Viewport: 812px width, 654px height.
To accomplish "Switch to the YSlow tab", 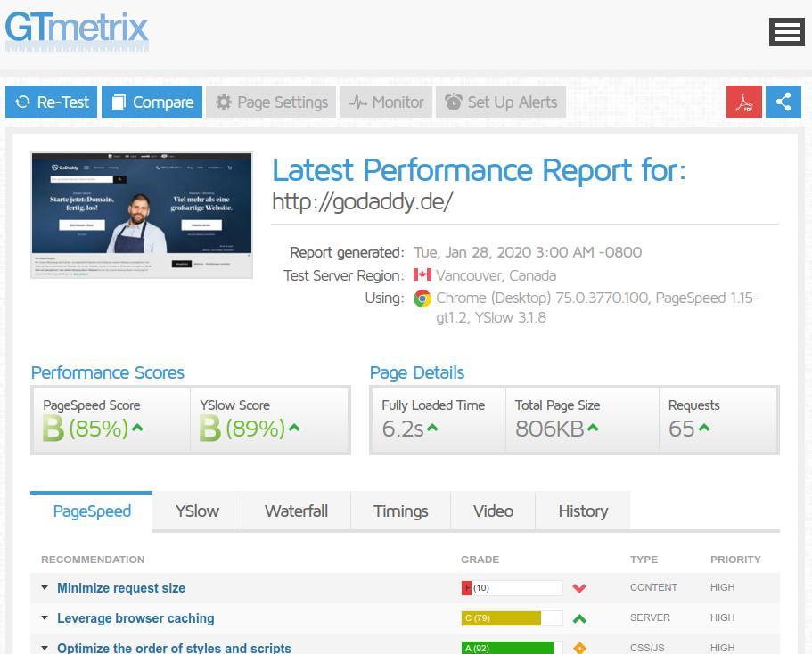I will pos(197,511).
